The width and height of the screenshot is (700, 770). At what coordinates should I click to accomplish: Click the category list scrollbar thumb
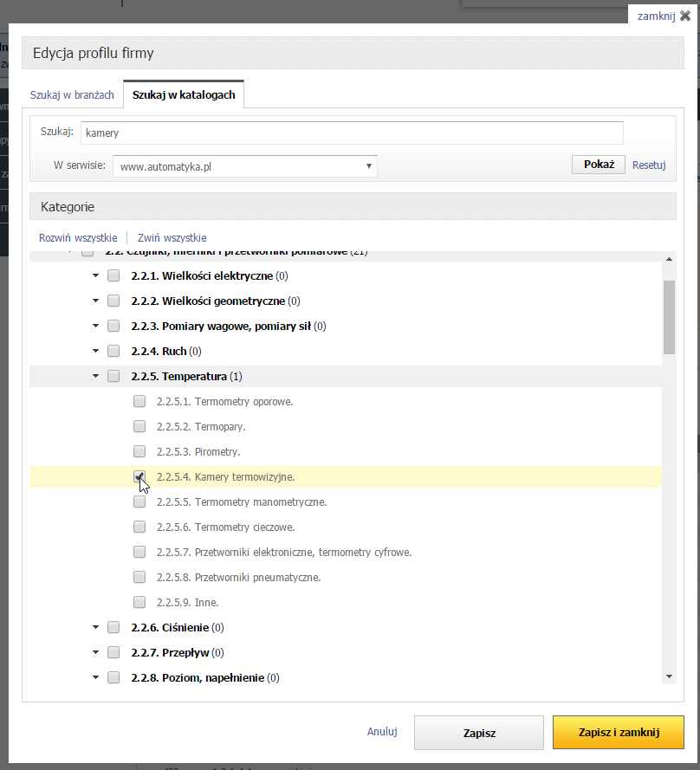(x=669, y=316)
